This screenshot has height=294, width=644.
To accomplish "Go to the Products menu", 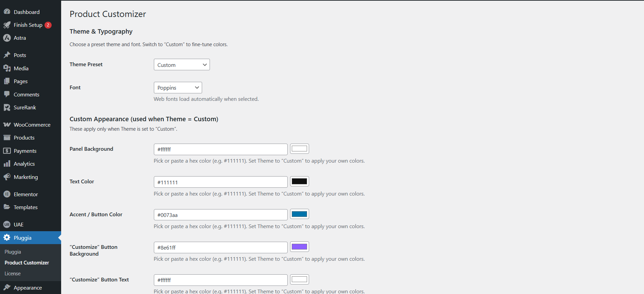I will tap(24, 138).
